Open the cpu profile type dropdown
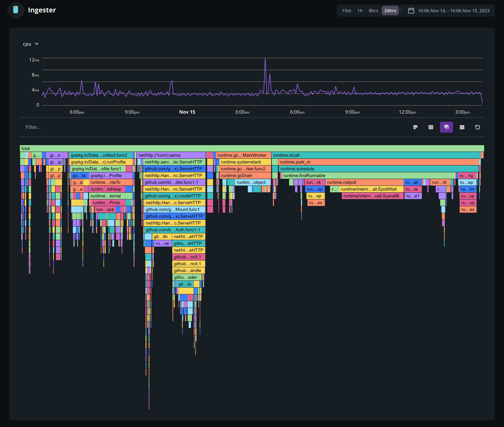Screen dimensions: 504x427 point(27,44)
